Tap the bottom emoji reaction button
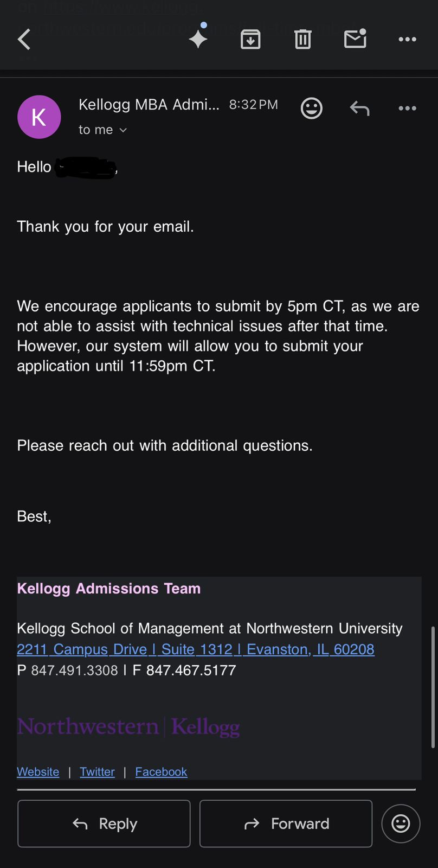The height and width of the screenshot is (868, 438). (401, 824)
